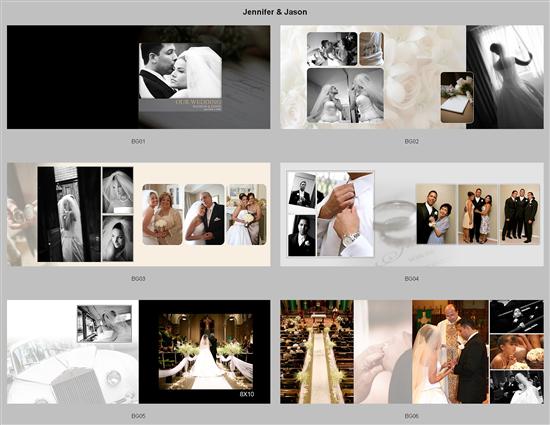Click the BG04 caption label
The width and height of the screenshot is (550, 425).
point(411,279)
